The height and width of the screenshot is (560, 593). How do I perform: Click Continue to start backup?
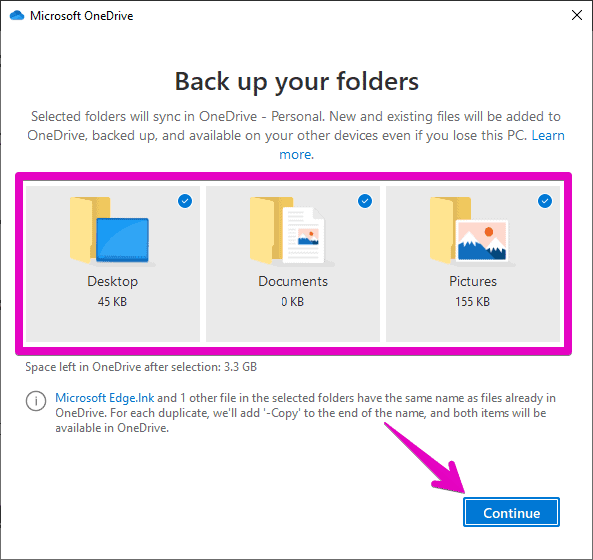coord(511,512)
